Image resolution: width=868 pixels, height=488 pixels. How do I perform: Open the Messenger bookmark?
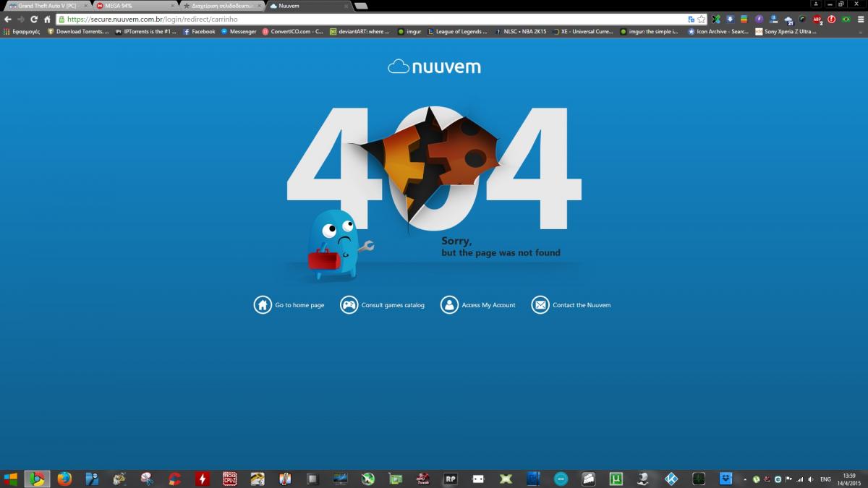239,32
